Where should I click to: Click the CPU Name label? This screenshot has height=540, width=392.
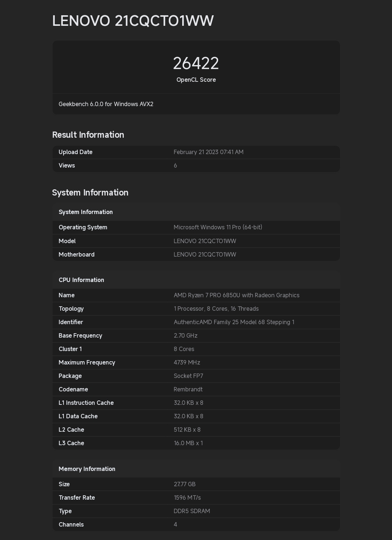coord(66,295)
